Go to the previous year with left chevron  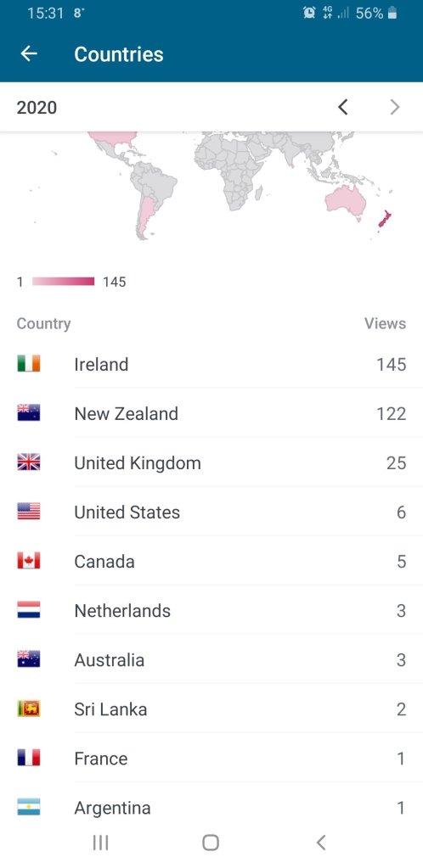point(342,107)
